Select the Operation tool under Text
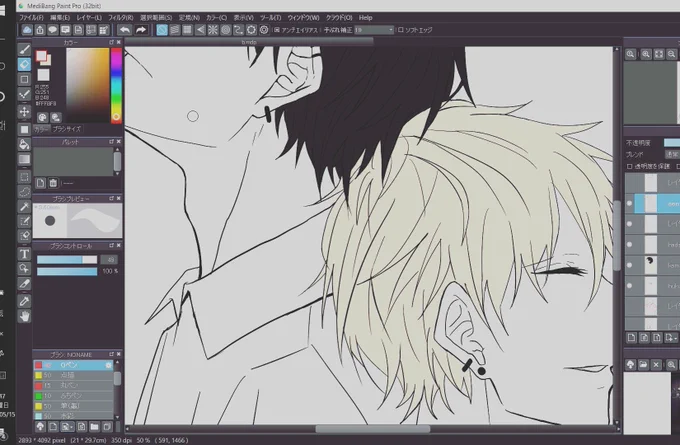This screenshot has height=445, width=680. click(x=24, y=268)
